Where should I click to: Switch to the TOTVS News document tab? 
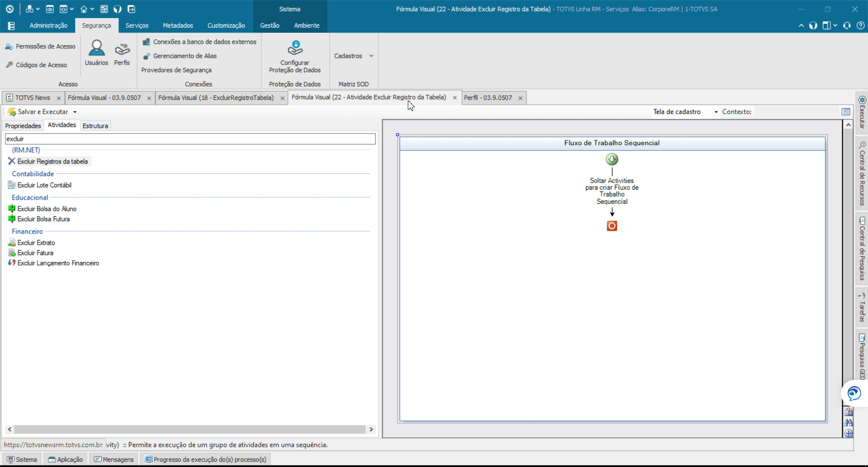point(33,98)
